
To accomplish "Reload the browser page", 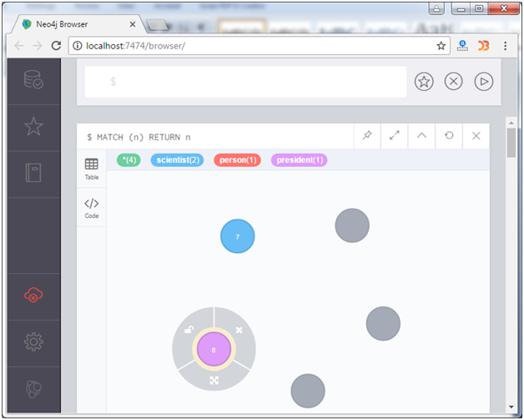I will pos(56,45).
